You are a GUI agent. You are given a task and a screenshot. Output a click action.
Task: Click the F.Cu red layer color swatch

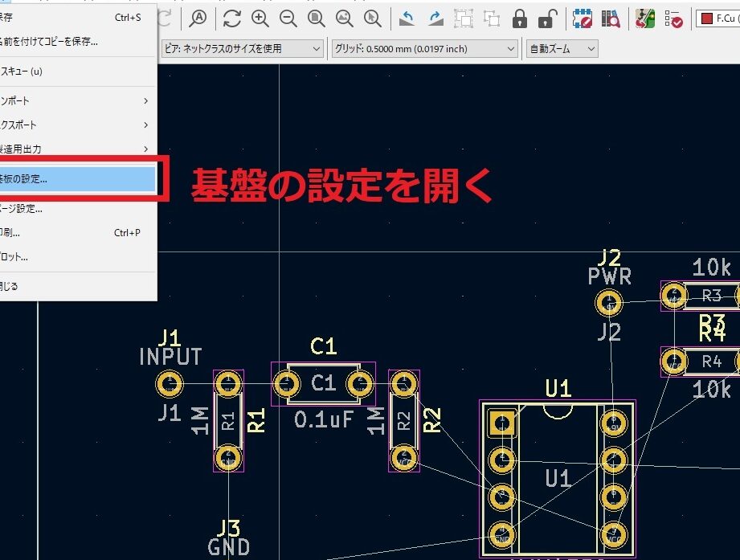click(x=707, y=18)
